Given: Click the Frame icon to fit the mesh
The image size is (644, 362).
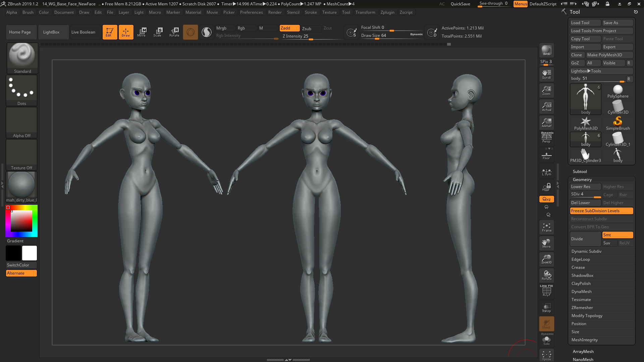Looking at the screenshot, I should pyautogui.click(x=546, y=227).
